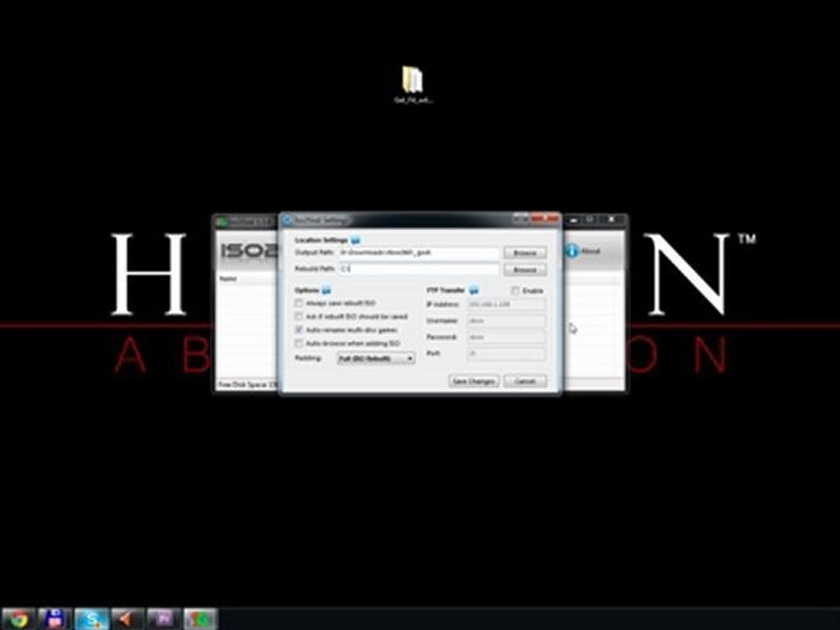
Task: Open the Padding dropdown
Action: (x=376, y=358)
